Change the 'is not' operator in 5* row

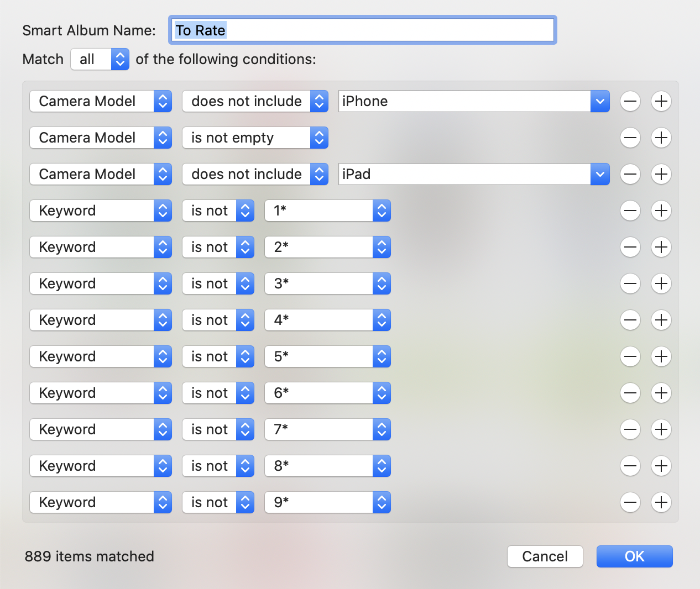[218, 356]
